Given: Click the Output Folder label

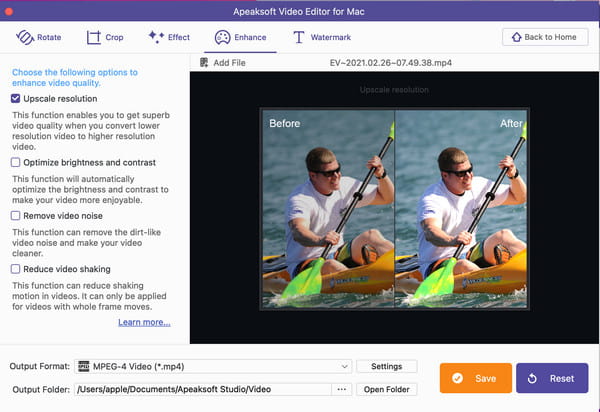Looking at the screenshot, I should click(41, 389).
